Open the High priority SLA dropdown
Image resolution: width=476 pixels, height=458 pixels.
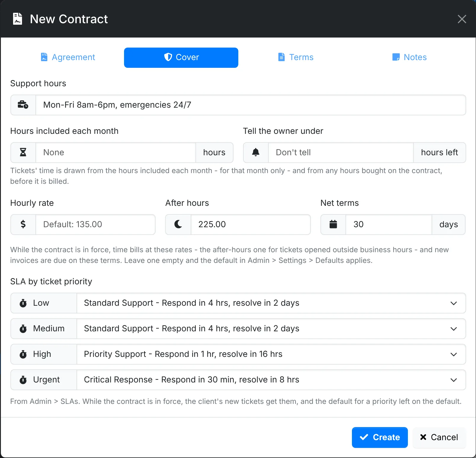pyautogui.click(x=271, y=354)
